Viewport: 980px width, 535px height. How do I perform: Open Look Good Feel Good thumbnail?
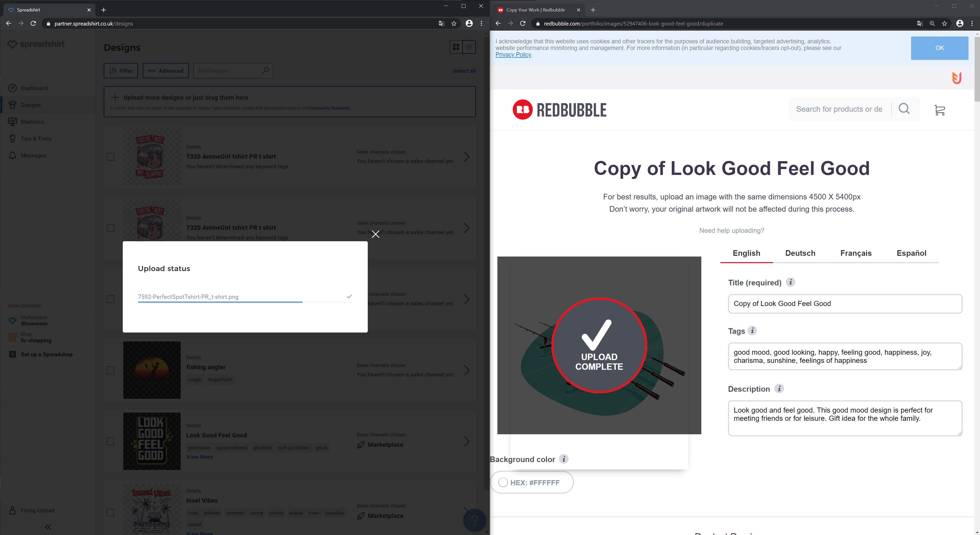[x=152, y=441]
